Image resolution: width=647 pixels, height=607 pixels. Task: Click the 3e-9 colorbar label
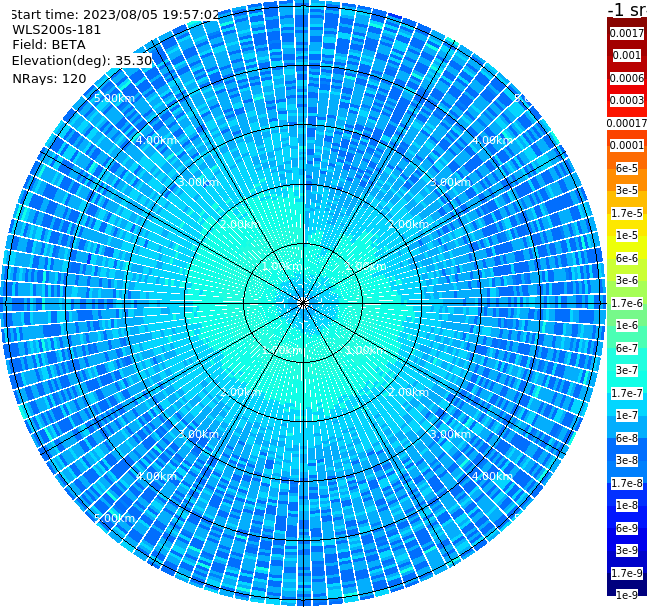click(627, 550)
